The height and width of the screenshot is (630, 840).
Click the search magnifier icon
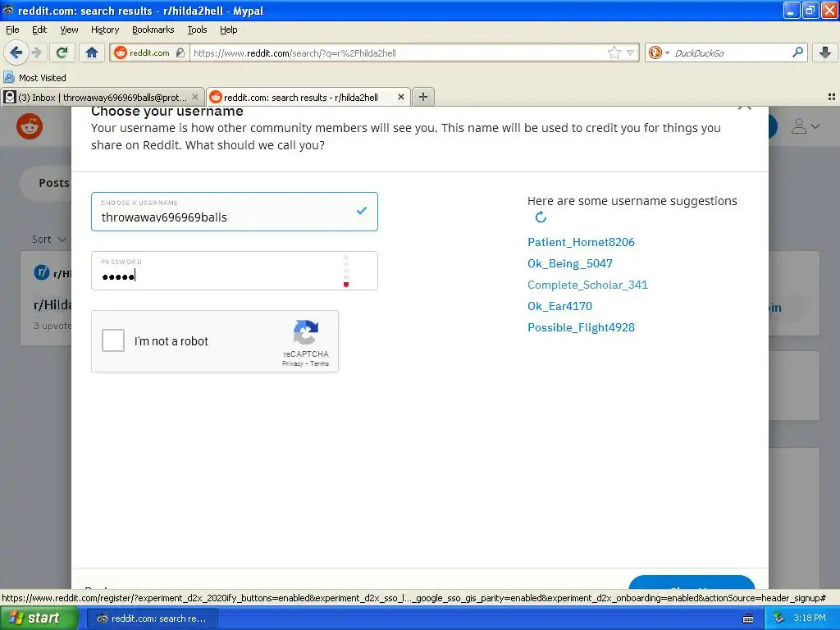[797, 52]
